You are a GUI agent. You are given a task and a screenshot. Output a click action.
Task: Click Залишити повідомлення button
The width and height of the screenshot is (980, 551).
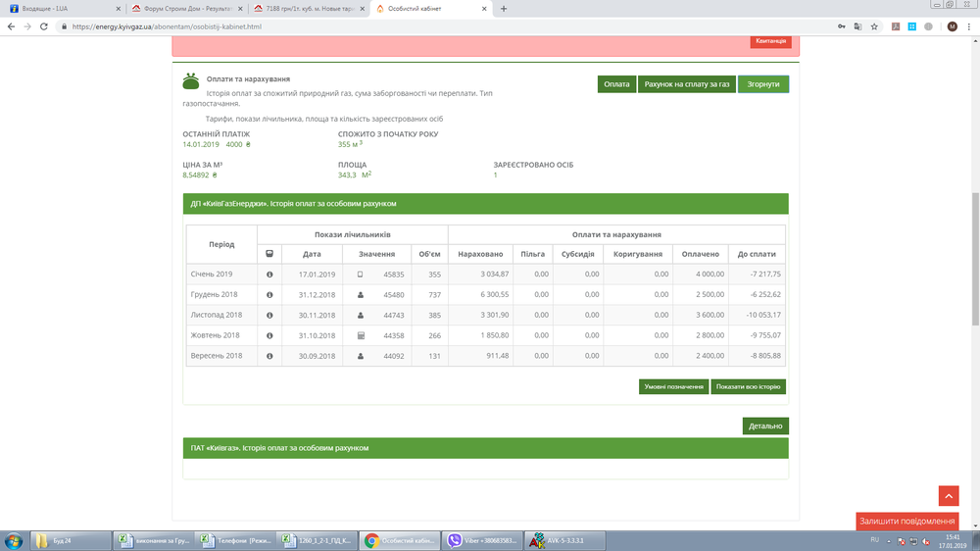pos(906,521)
